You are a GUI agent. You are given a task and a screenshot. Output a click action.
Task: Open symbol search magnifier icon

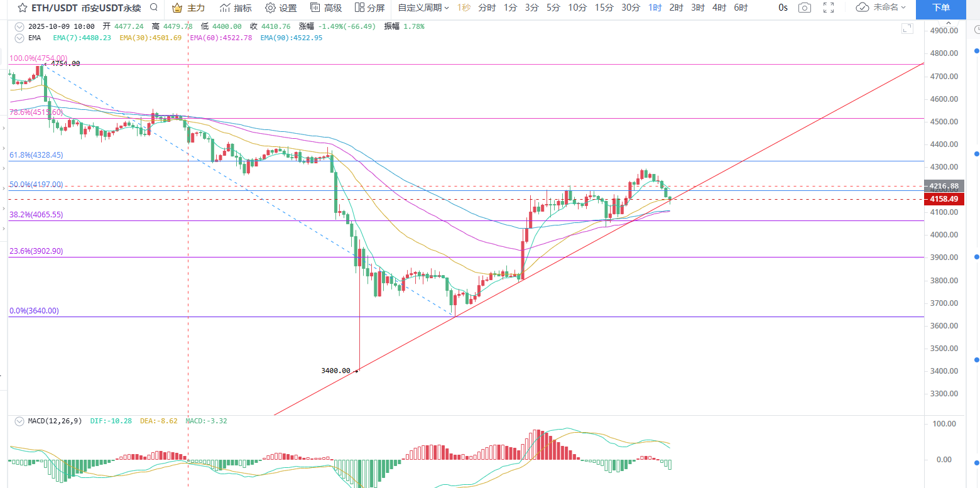[154, 8]
